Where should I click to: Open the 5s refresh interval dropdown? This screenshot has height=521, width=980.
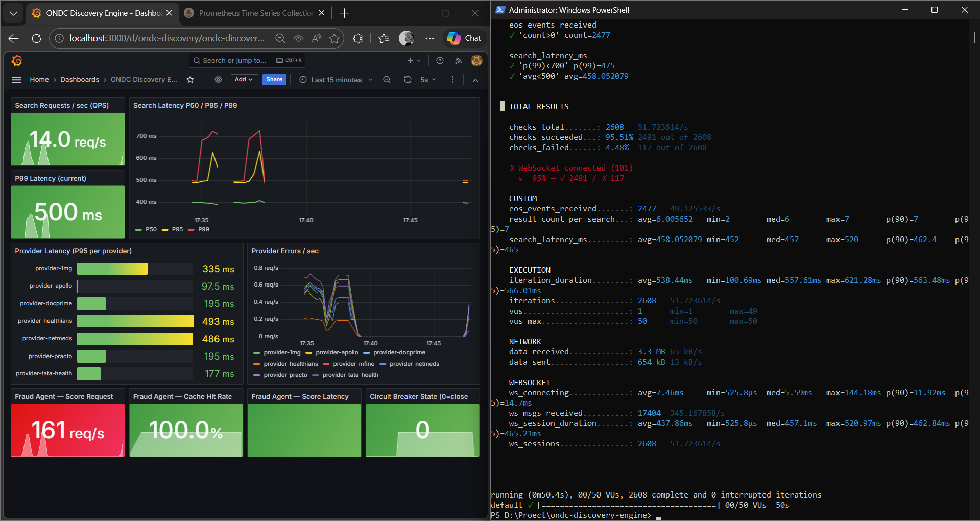click(x=428, y=80)
